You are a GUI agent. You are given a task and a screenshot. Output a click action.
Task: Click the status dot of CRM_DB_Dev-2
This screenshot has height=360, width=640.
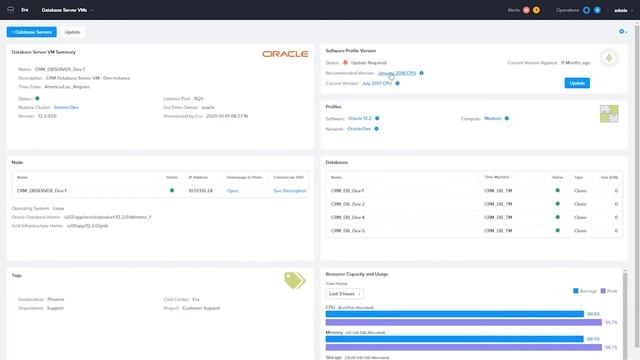click(558, 204)
